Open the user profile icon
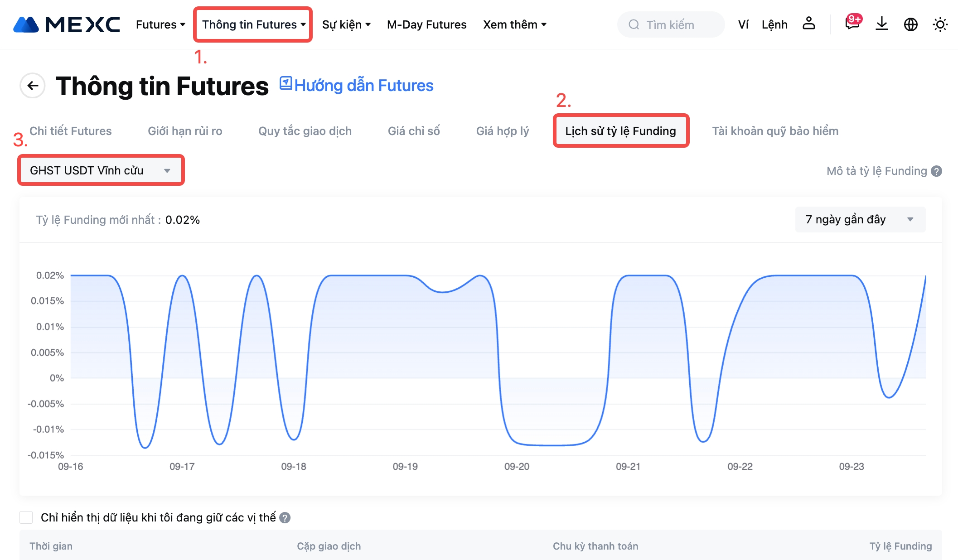958x560 pixels. [x=808, y=24]
